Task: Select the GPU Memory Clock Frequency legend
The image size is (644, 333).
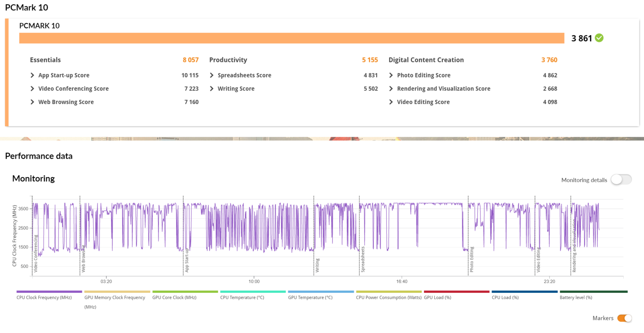Action: coord(117,300)
